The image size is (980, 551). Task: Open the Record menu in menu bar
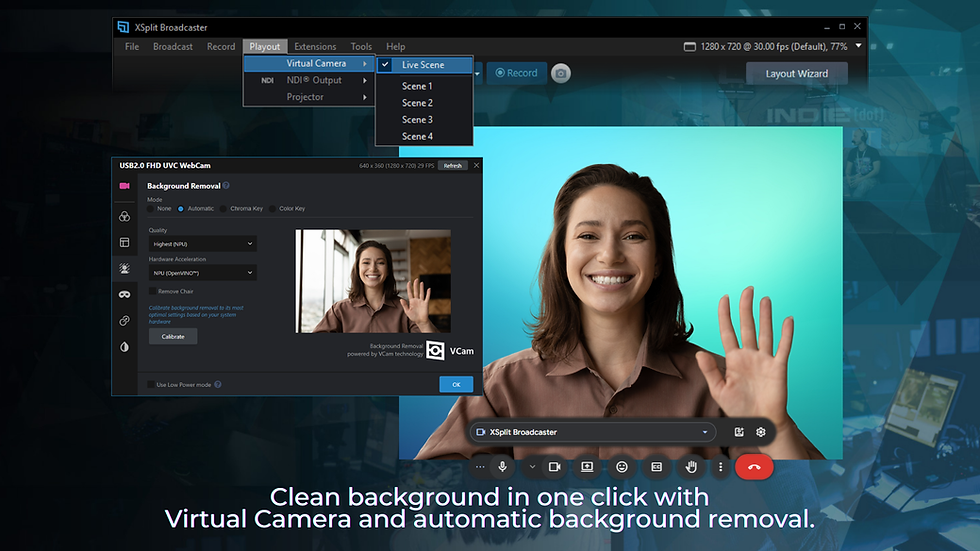point(221,46)
